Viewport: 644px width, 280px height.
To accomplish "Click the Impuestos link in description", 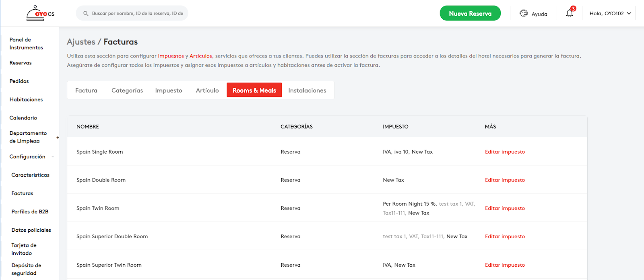I will pos(171,56).
